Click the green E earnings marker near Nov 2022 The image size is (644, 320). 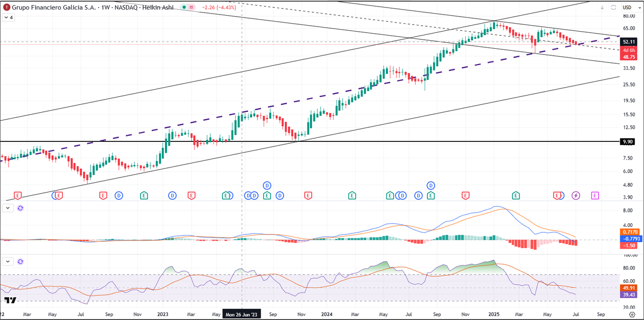(x=144, y=195)
